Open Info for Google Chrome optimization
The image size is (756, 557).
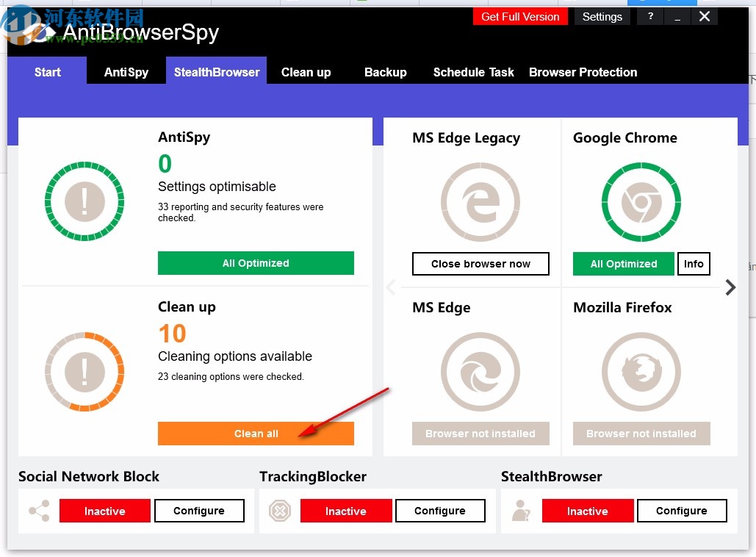pyautogui.click(x=694, y=264)
